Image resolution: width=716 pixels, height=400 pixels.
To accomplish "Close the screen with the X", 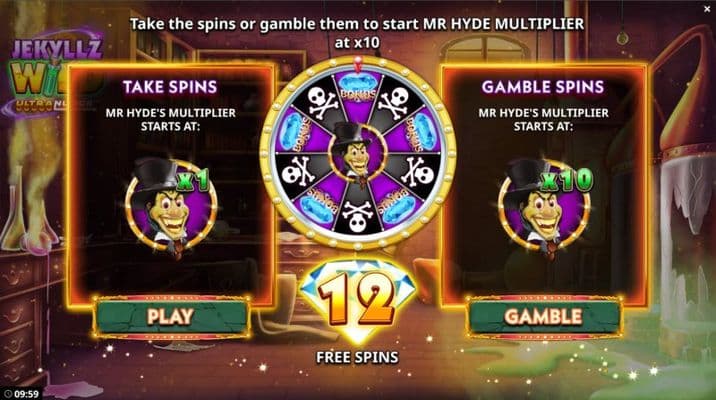I will click(x=707, y=8).
